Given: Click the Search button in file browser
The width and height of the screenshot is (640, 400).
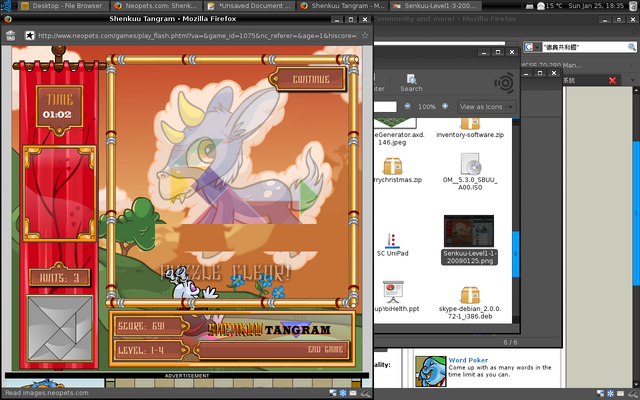Looking at the screenshot, I should [x=411, y=83].
